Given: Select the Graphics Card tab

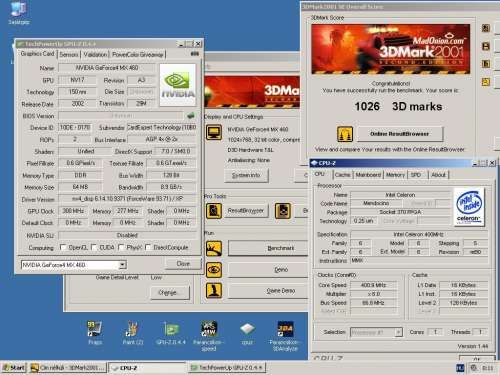Looking at the screenshot, I should [x=37, y=54].
